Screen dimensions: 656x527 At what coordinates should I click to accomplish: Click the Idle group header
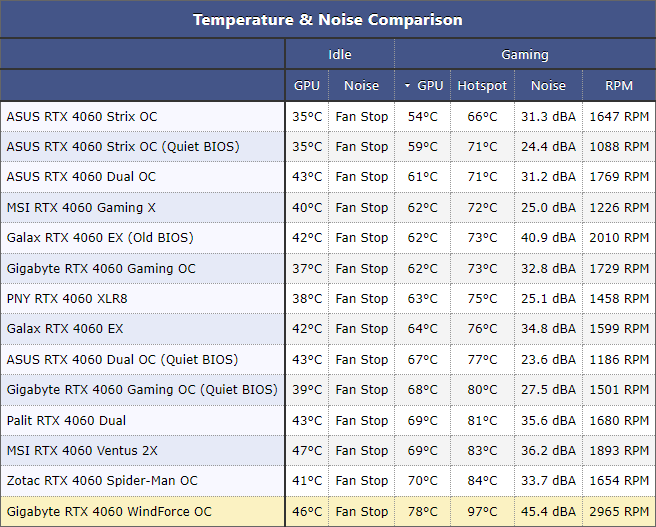point(339,55)
